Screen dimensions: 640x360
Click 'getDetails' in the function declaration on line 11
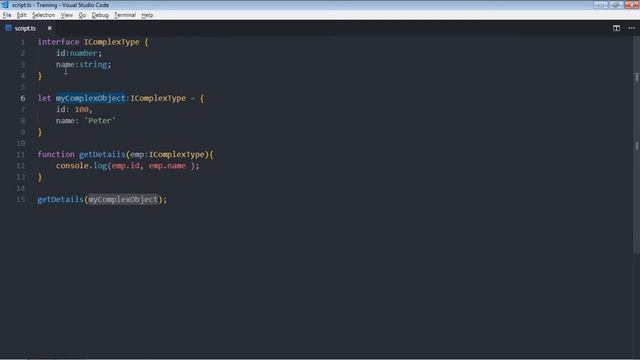click(102, 155)
